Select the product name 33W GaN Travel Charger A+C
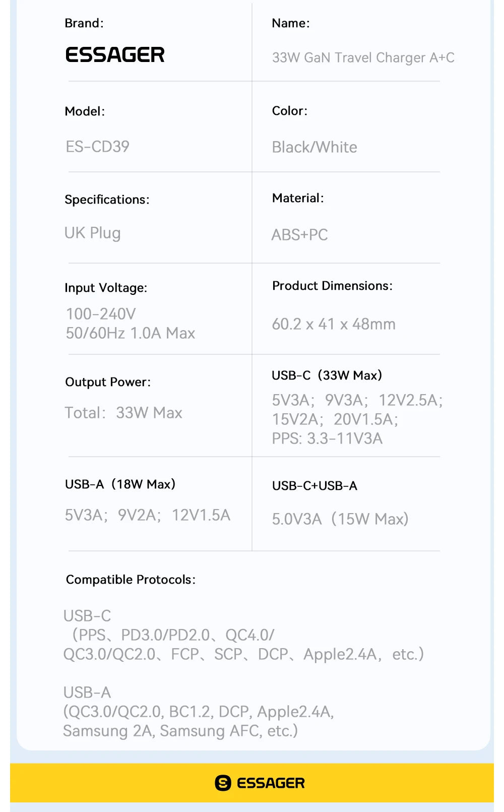This screenshot has width=504, height=812. (x=363, y=58)
